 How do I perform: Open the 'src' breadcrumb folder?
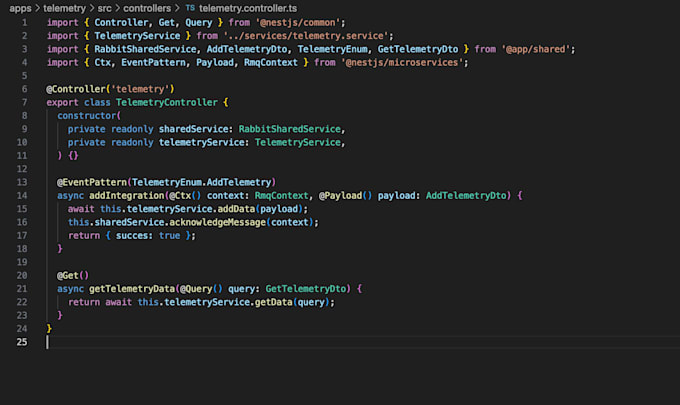click(x=104, y=8)
